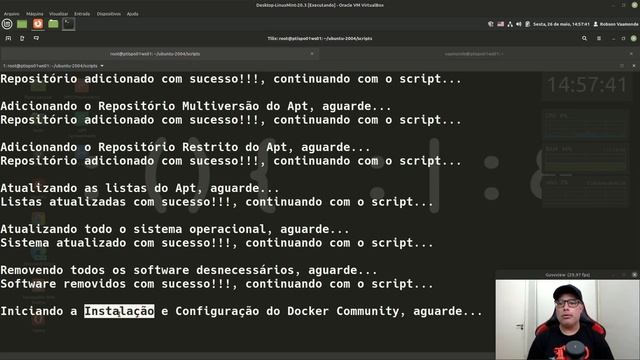Close the root scripts session tab
640x360 pixels.
(312, 53)
